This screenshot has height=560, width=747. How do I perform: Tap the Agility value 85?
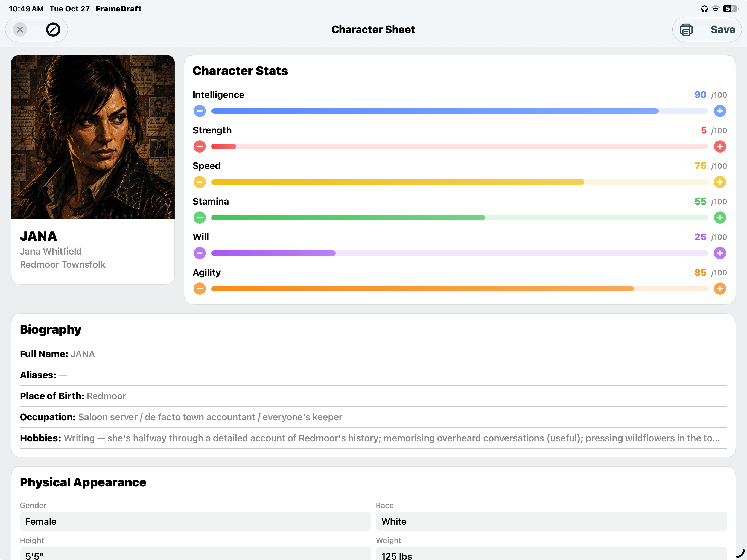click(700, 272)
